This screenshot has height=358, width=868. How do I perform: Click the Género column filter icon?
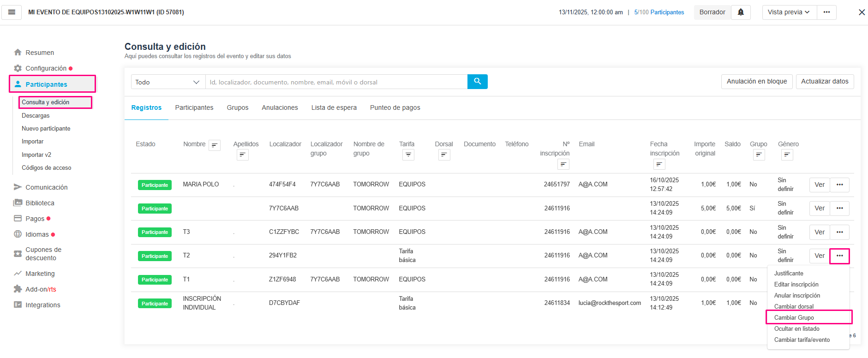787,155
